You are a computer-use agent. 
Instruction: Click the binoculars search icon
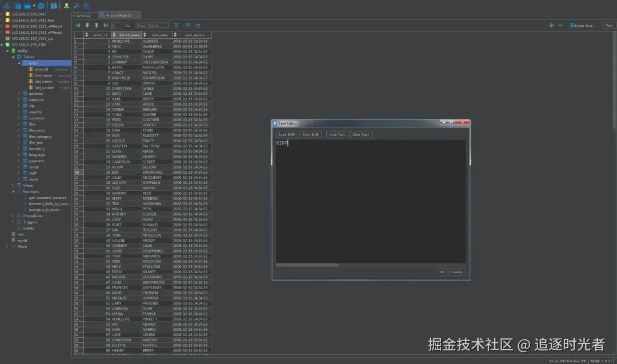[54, 6]
